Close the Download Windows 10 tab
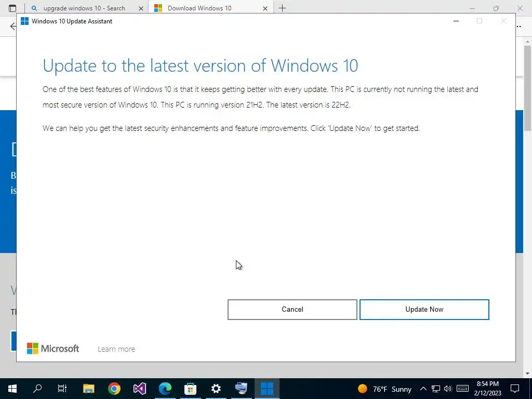The image size is (532, 399). click(x=265, y=8)
